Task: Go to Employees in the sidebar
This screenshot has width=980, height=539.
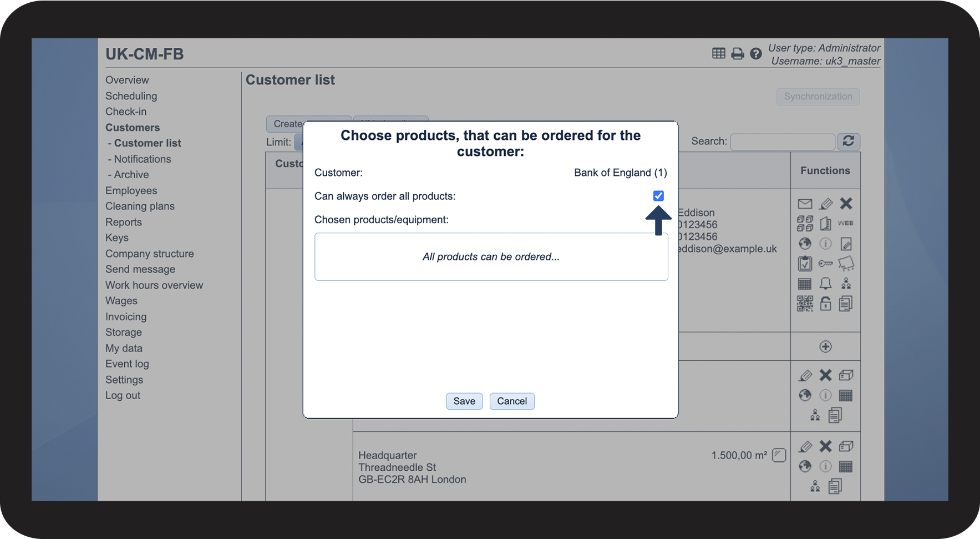Action: [131, 190]
